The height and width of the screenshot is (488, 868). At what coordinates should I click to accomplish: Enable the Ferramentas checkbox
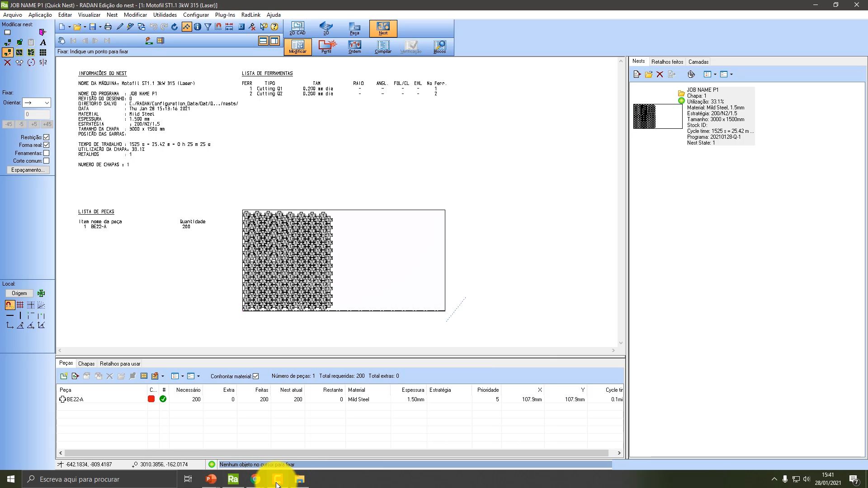tap(47, 153)
